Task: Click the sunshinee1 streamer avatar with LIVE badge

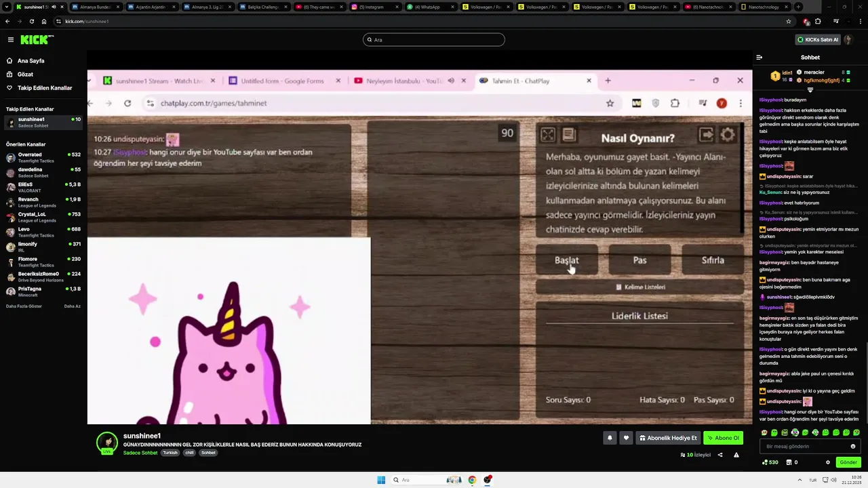Action: click(x=106, y=443)
